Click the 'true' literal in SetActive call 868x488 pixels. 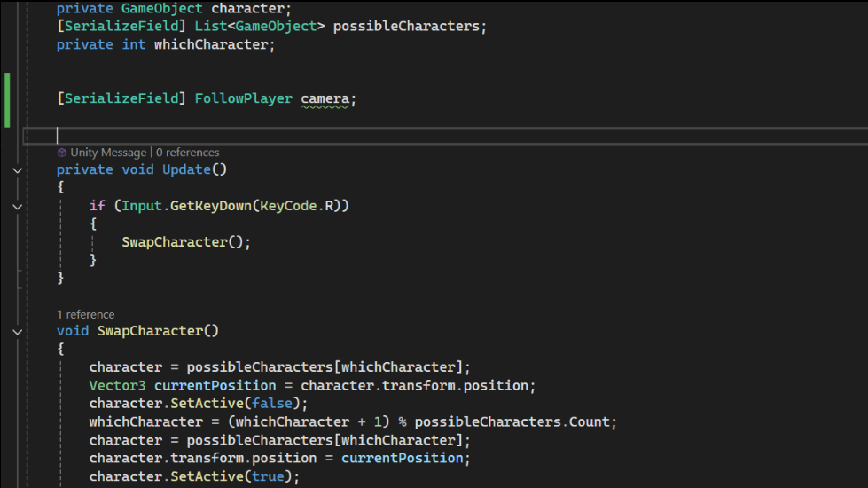tap(268, 476)
